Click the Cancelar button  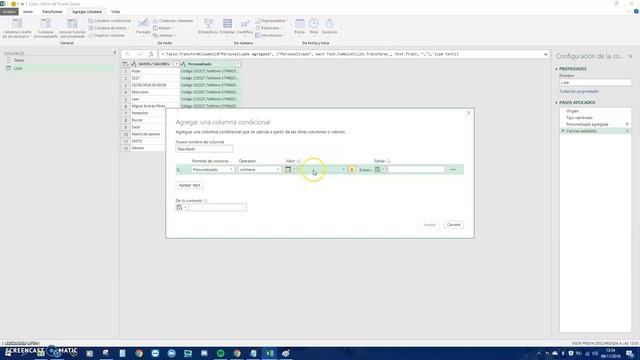(x=453, y=225)
